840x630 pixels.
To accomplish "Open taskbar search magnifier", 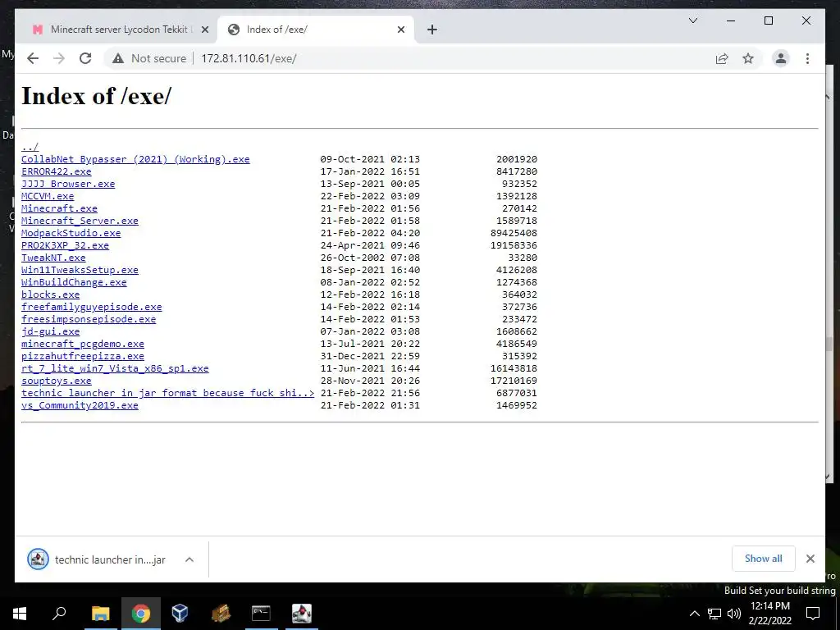I will 59,614.
